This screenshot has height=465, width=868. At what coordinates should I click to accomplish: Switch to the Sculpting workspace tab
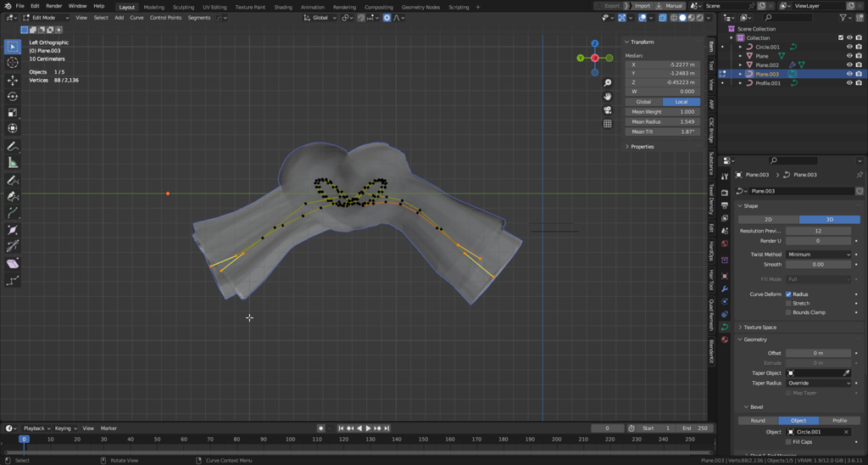[183, 7]
